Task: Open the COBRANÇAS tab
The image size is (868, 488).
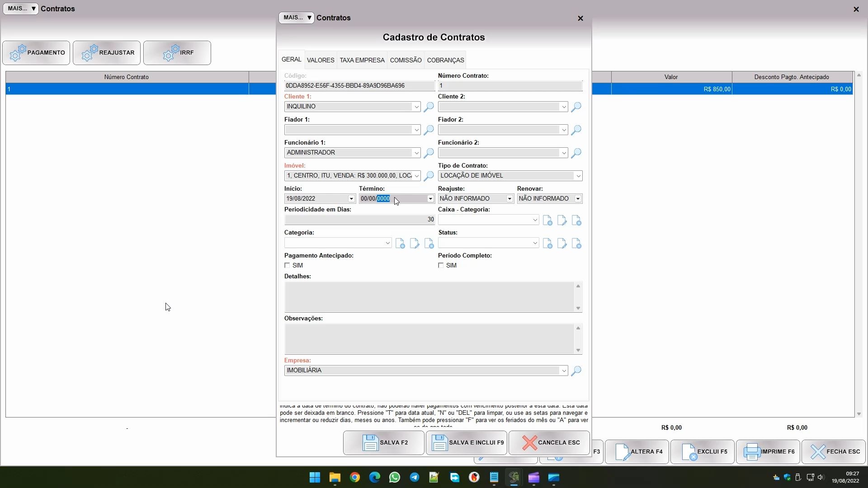Action: pyautogui.click(x=445, y=60)
